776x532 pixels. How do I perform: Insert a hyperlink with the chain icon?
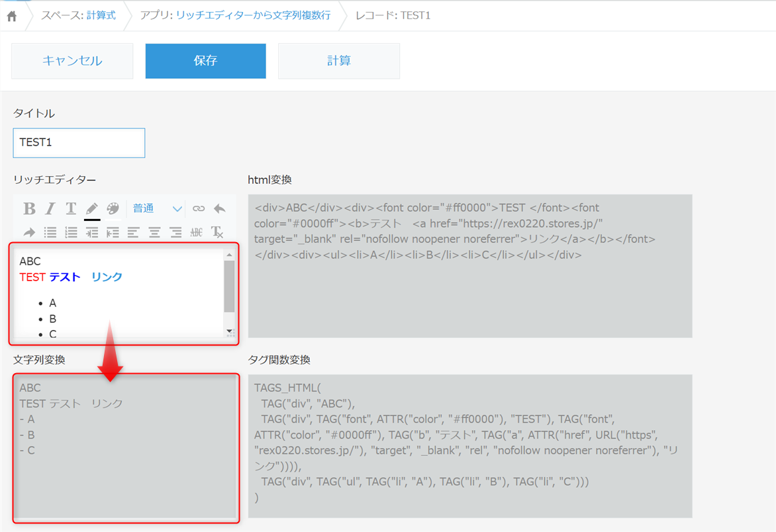click(x=199, y=208)
